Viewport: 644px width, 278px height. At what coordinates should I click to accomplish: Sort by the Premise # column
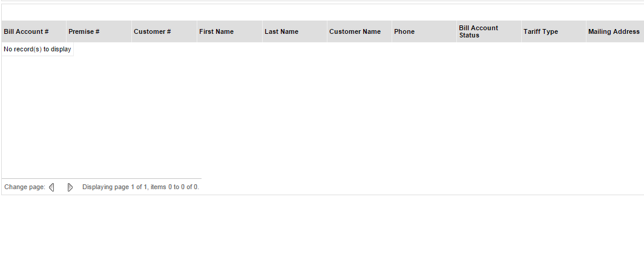84,31
